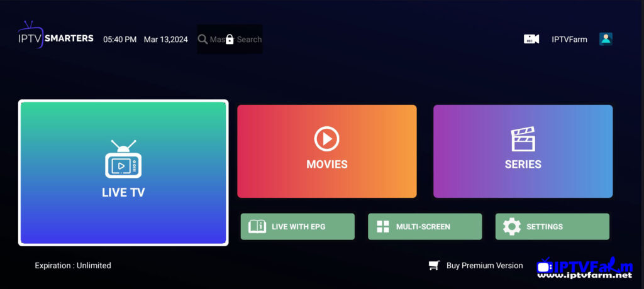Open the Settings button

(552, 227)
